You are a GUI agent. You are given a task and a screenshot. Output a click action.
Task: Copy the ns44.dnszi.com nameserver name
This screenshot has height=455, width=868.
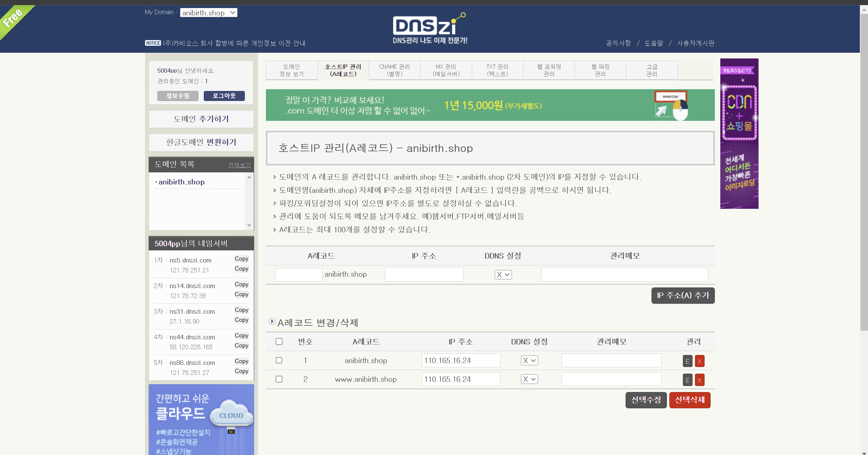[x=241, y=335]
